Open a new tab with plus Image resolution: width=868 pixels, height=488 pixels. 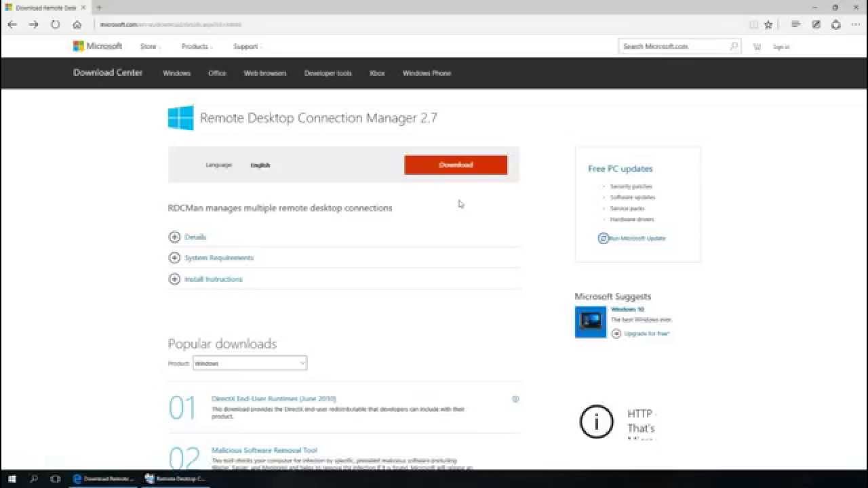pos(99,7)
